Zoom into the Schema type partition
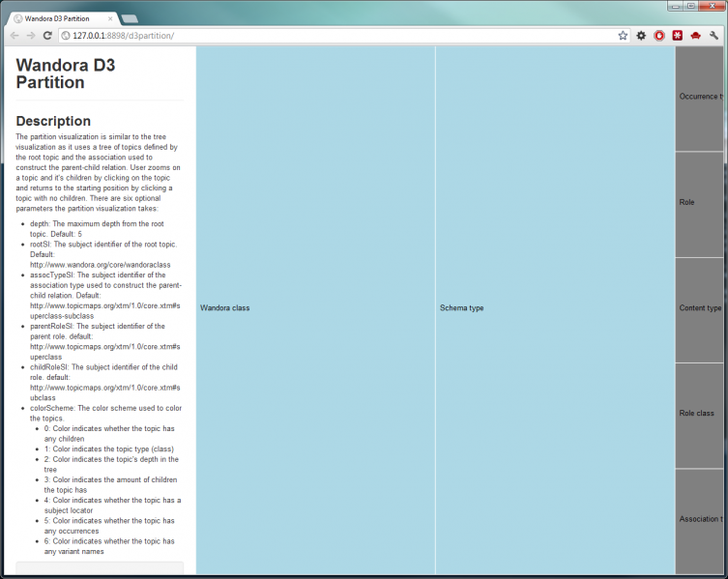Screen dimensions: 728x579 pyautogui.click(x=555, y=308)
